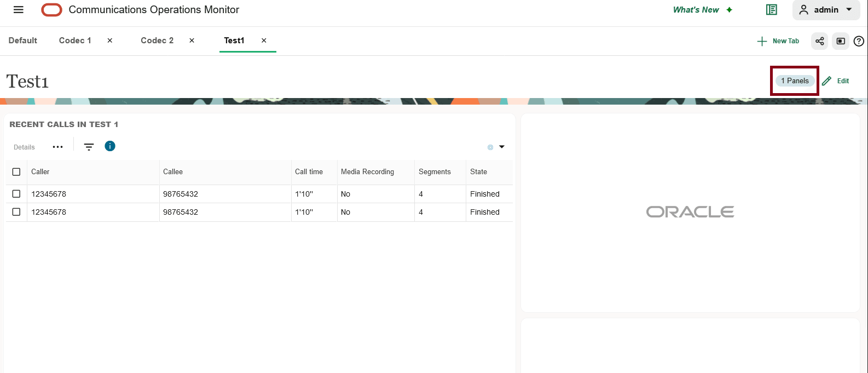The image size is (868, 373).
Task: Close the Codec 1 tab
Action: click(109, 41)
